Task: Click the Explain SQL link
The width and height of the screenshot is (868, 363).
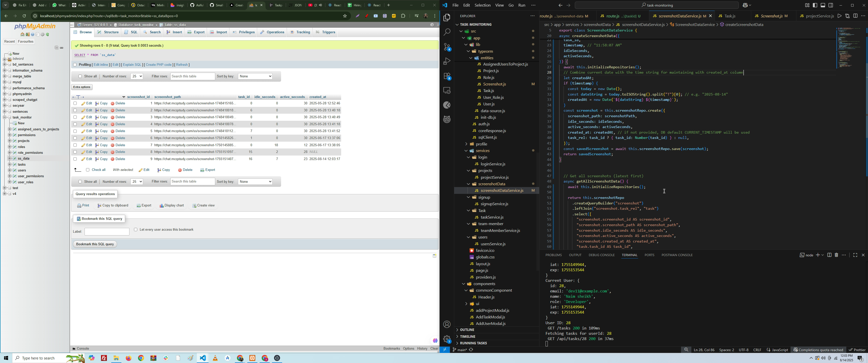Action: coord(132,65)
